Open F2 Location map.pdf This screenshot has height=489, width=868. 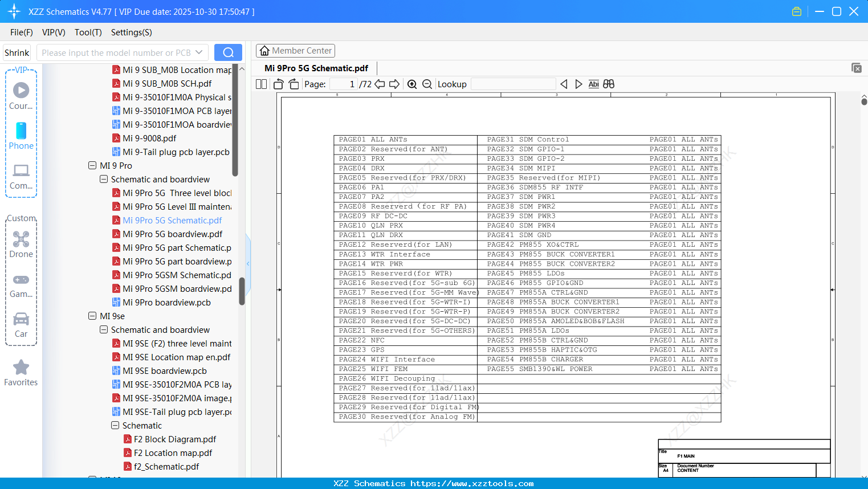[173, 453]
